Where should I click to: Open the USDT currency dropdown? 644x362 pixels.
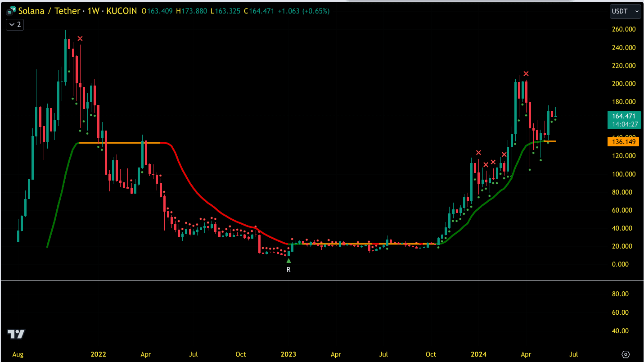coord(625,11)
